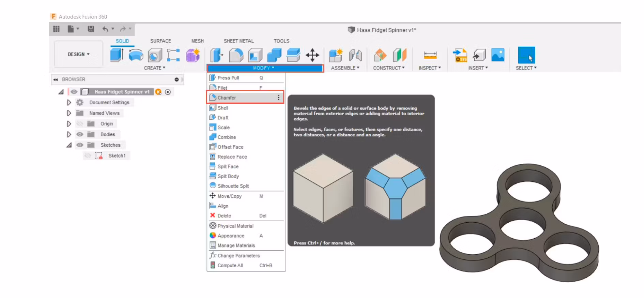Click the New Component icon in Assemble
This screenshot has height=298, width=644.
(x=336, y=55)
